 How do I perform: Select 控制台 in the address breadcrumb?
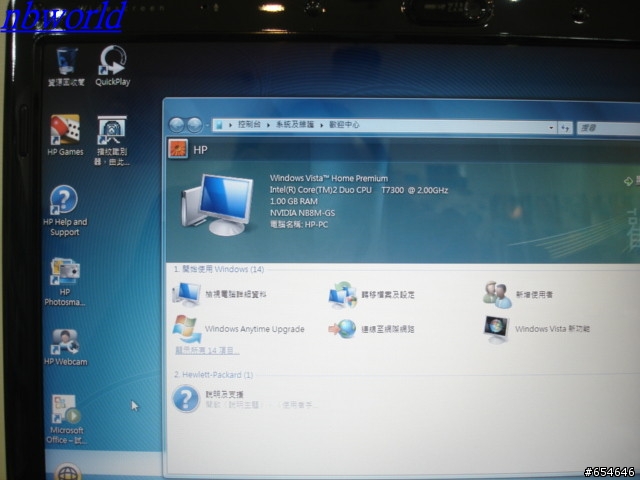pos(249,124)
